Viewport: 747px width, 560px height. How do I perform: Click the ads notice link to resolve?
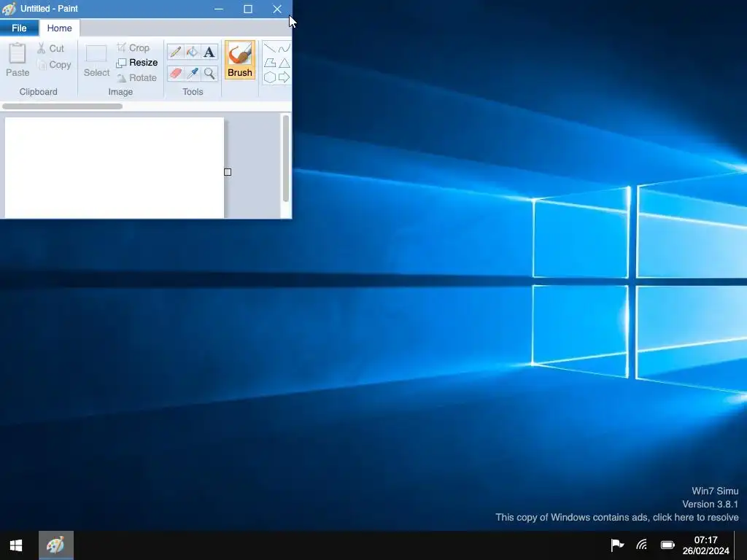point(617,517)
